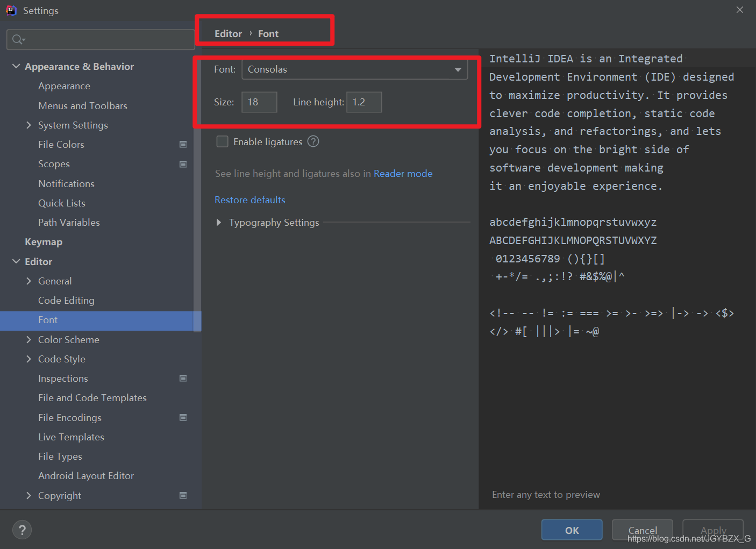
Task: Select Keymap settings
Action: 44,242
